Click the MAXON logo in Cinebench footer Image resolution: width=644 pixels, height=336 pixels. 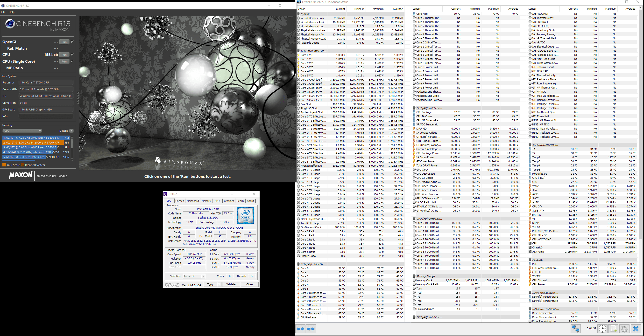(x=21, y=175)
